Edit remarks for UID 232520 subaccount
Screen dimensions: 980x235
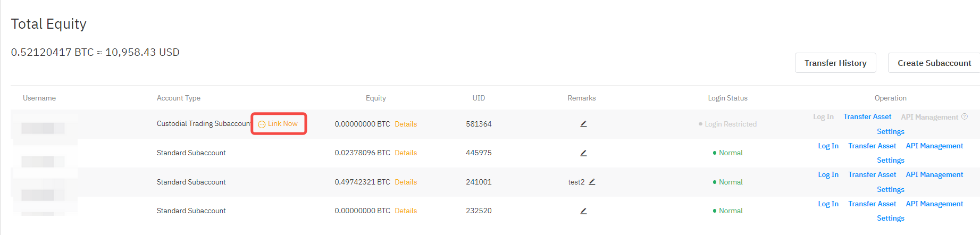583,211
